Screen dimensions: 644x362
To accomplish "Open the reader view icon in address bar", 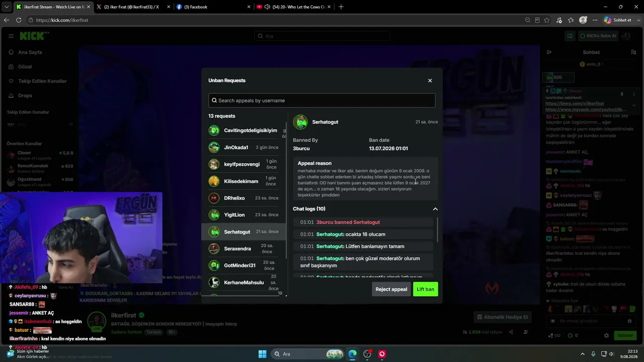I will [537, 20].
